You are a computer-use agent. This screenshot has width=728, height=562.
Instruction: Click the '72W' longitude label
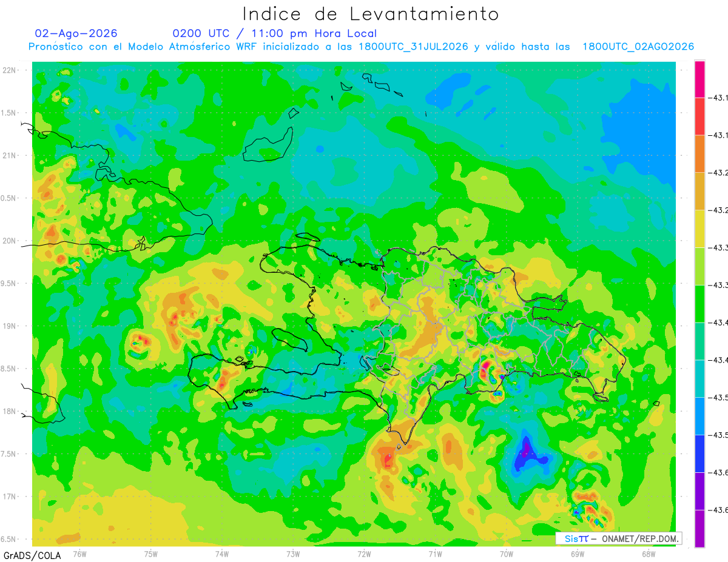(364, 554)
